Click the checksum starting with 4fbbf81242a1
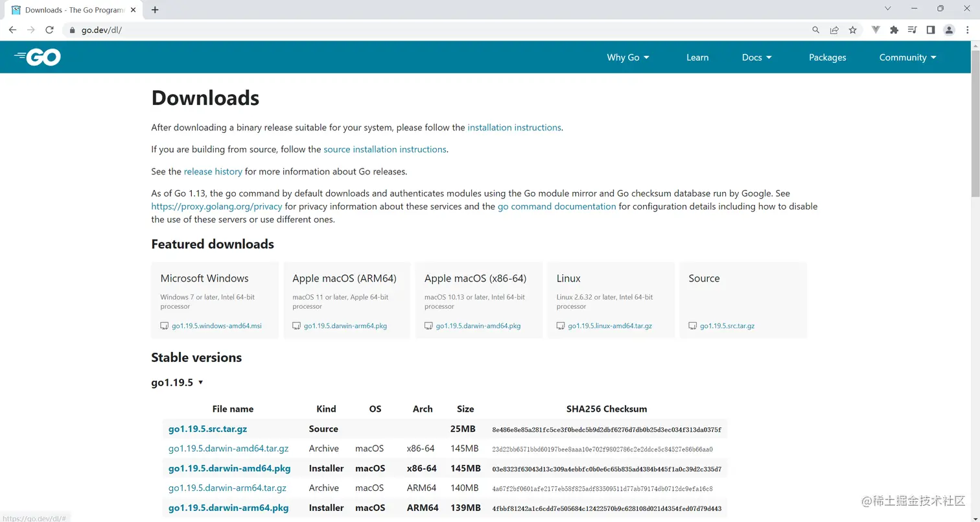The height and width of the screenshot is (522, 980). 607,508
